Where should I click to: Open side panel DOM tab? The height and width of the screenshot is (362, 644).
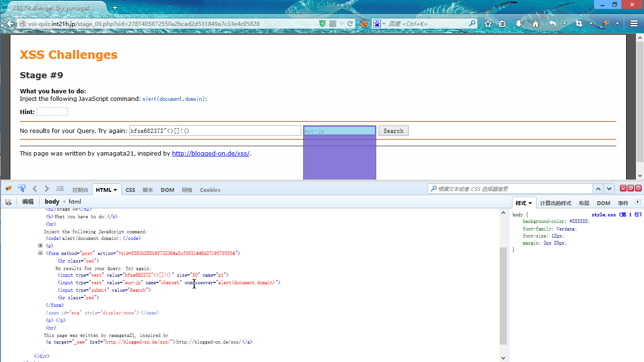tap(603, 203)
